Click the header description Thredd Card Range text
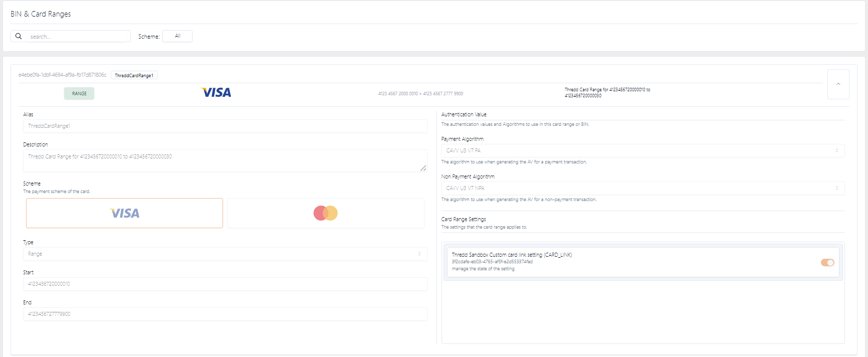Viewport: 868px width, 357px height. pyautogui.click(x=607, y=93)
